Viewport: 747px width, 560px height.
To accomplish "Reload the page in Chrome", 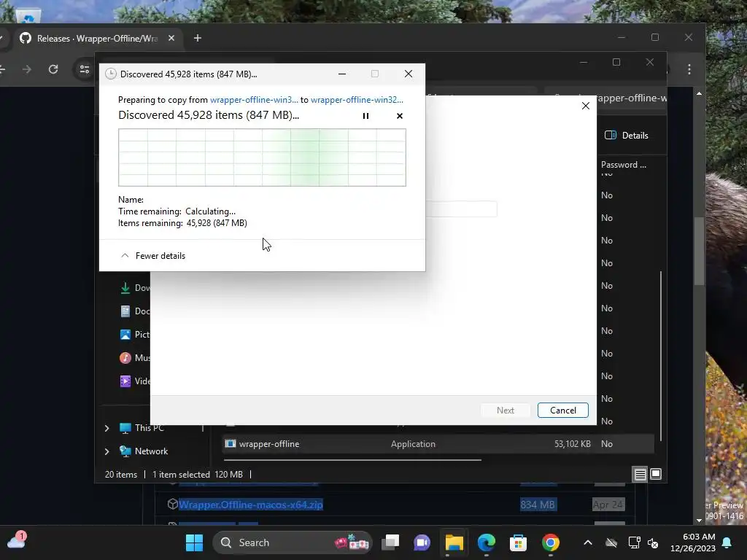I will [x=53, y=69].
